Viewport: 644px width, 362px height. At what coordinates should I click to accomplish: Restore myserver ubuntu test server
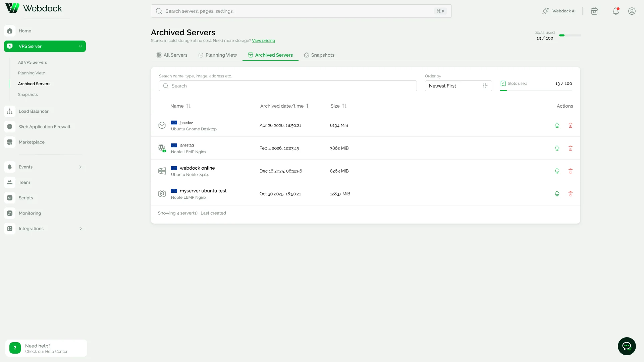557,194
